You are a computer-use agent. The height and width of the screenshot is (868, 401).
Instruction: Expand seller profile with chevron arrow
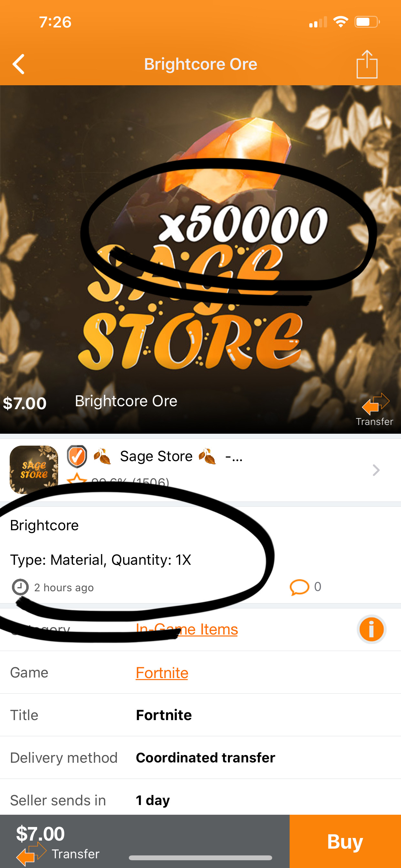coord(376,470)
